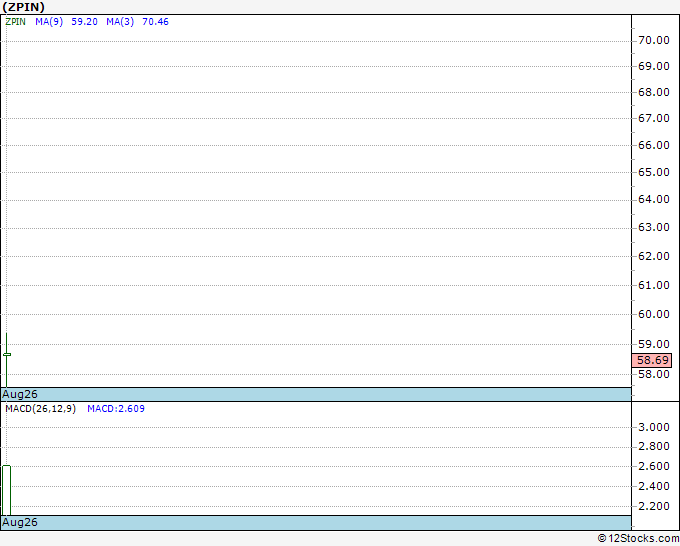Click the 58.00 price axis label
The height and width of the screenshot is (546, 680).
click(654, 374)
